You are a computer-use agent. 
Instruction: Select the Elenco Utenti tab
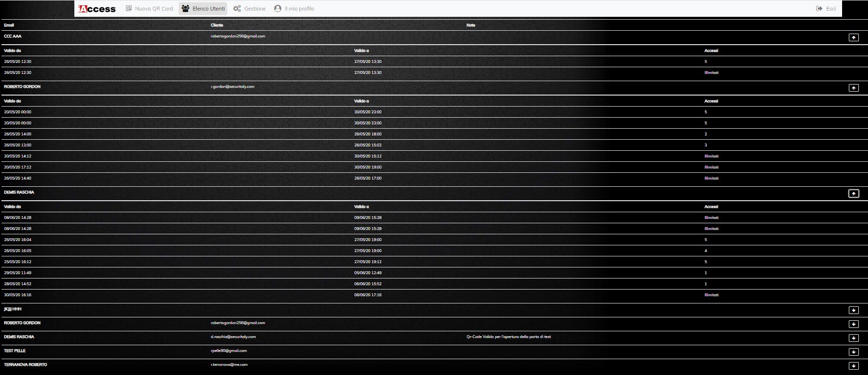click(203, 9)
